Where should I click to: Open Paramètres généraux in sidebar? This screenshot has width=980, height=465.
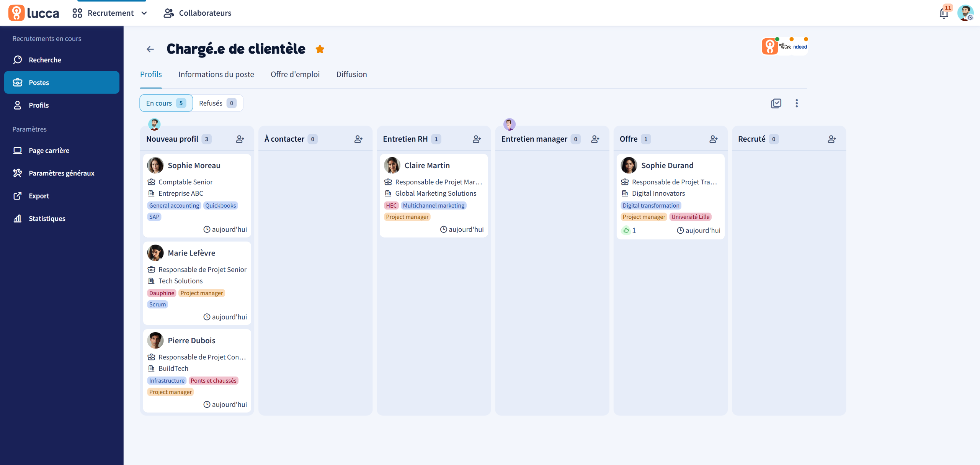(61, 173)
